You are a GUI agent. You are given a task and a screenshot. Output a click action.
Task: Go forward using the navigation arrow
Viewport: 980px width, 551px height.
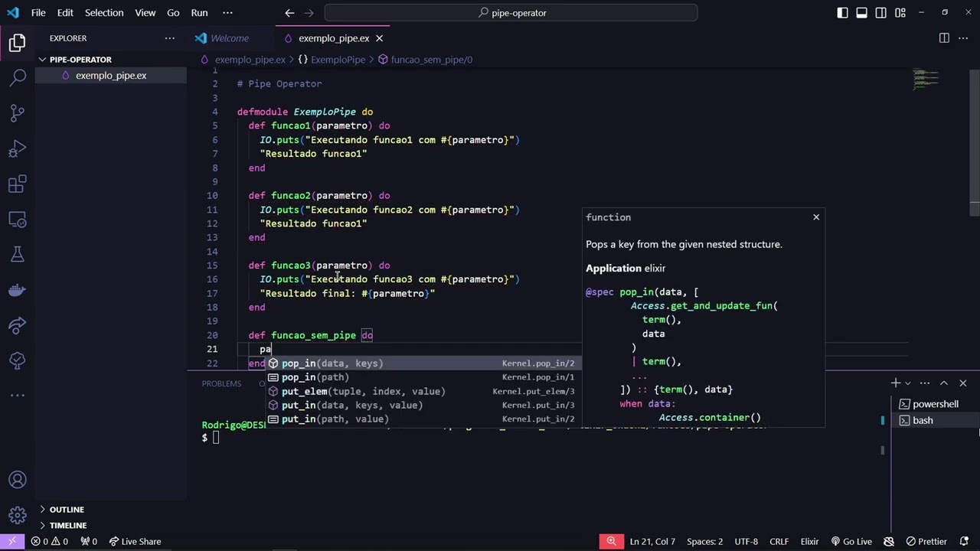click(309, 12)
